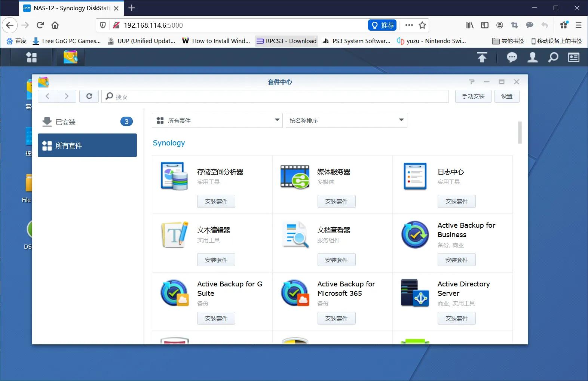
Task: Open the upload queue arrow icon
Action: [x=482, y=57]
